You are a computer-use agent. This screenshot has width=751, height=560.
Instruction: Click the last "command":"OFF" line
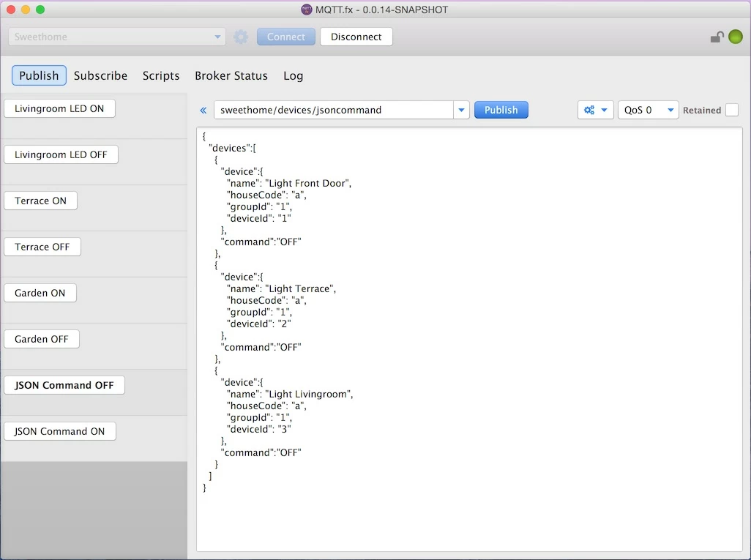[261, 452]
